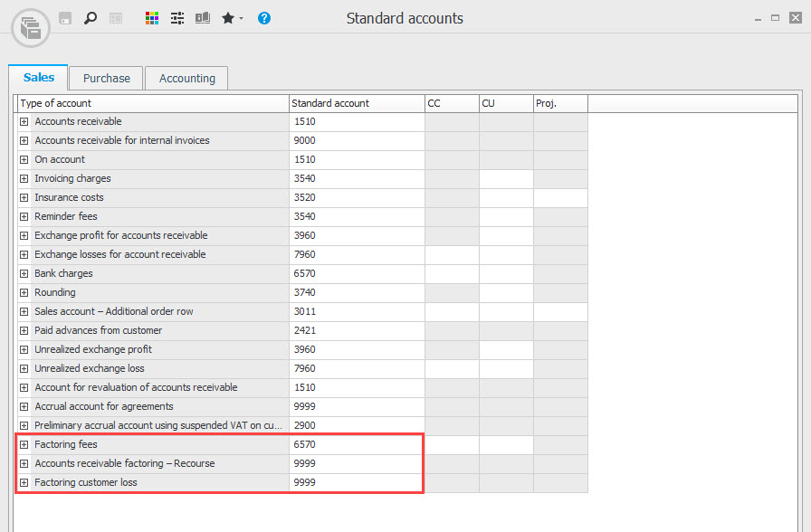Image resolution: width=811 pixels, height=532 pixels.
Task: Switch to the Accounting tab
Action: pyautogui.click(x=186, y=79)
